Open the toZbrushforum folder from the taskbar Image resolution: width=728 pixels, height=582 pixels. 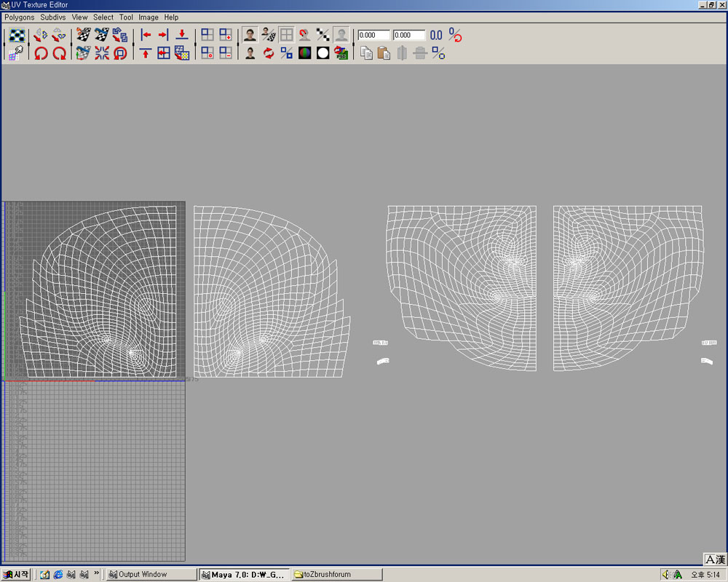(x=336, y=574)
